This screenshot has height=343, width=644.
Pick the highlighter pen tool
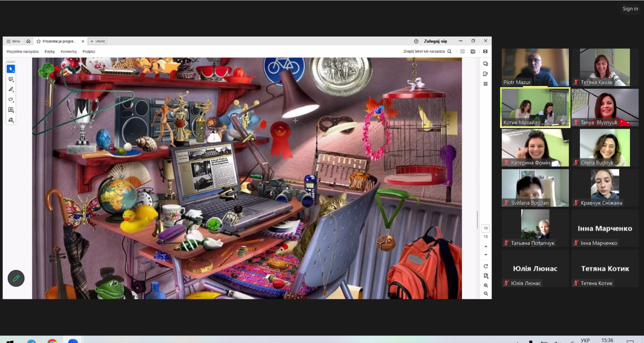(11, 90)
